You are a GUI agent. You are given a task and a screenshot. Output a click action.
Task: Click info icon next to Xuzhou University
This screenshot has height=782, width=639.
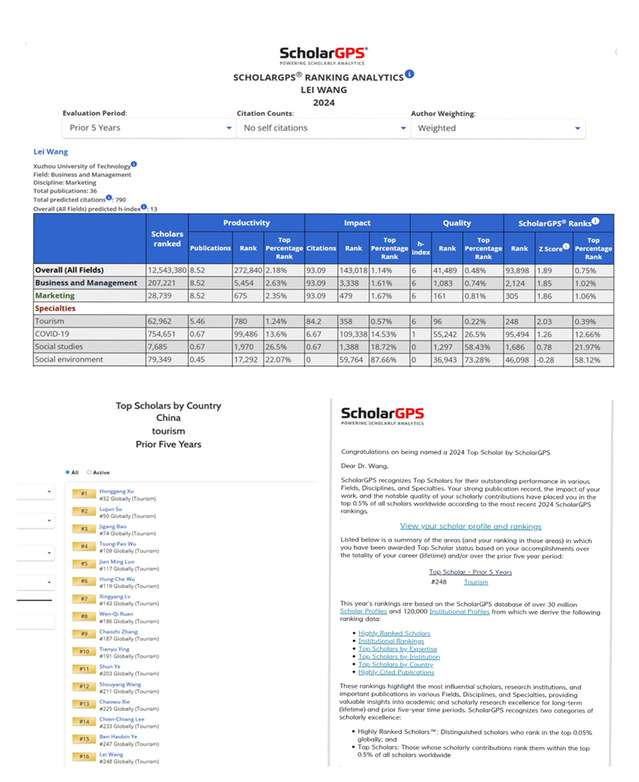point(134,164)
